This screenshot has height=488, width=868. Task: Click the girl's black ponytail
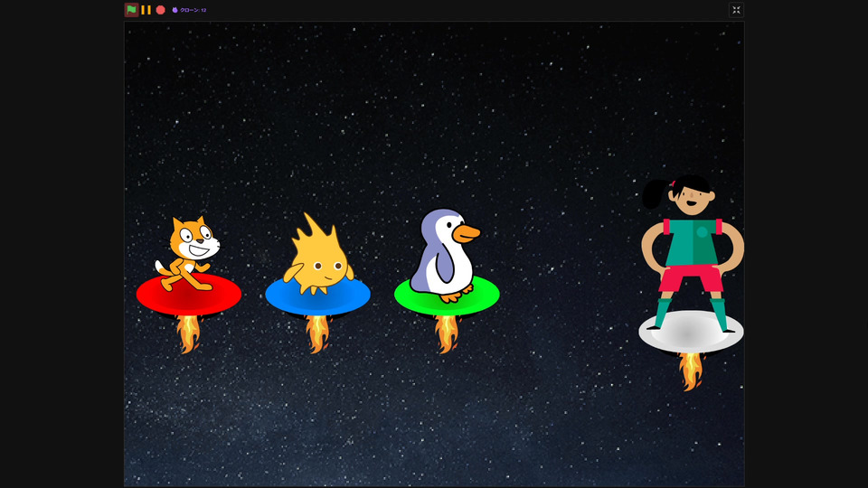point(654,194)
